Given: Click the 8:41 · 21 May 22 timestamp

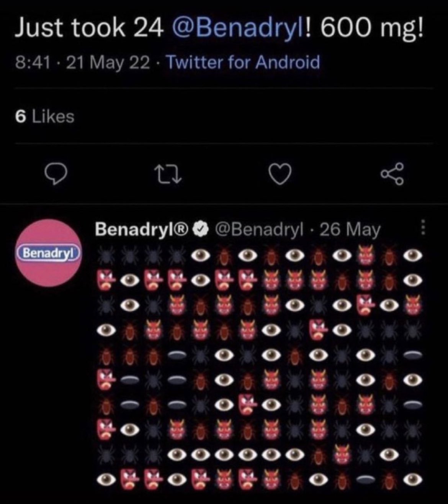Looking at the screenshot, I should click(82, 62).
